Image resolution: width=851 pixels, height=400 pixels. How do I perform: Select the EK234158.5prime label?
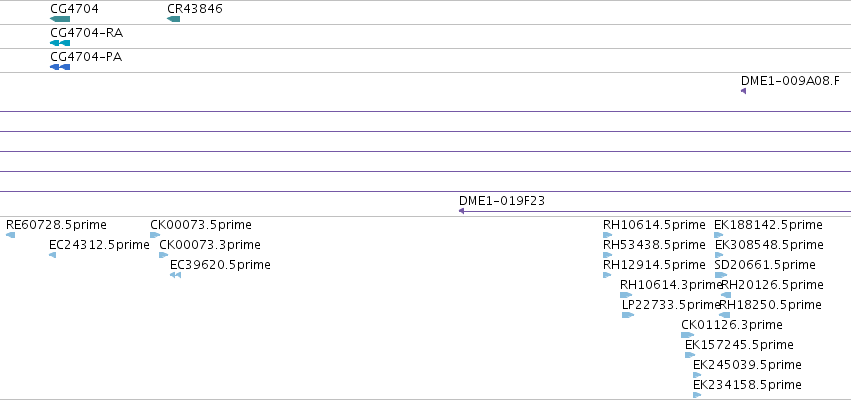pyautogui.click(x=747, y=385)
